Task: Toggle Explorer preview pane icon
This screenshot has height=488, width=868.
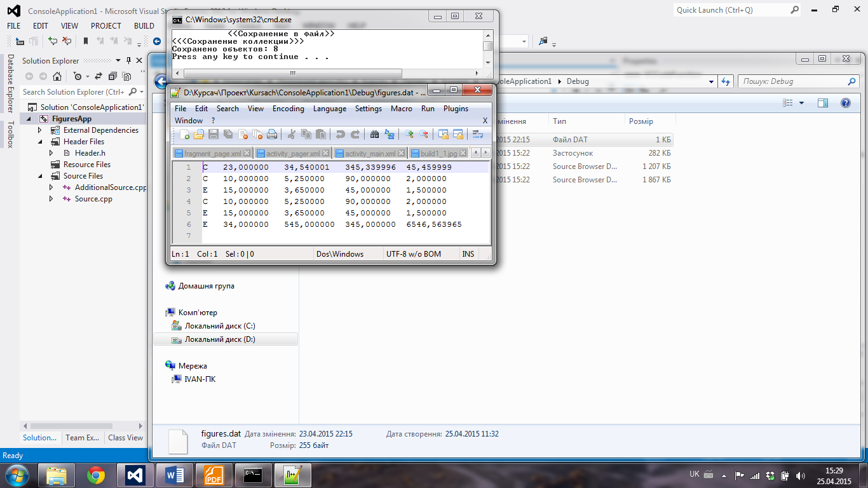Action: (x=823, y=103)
